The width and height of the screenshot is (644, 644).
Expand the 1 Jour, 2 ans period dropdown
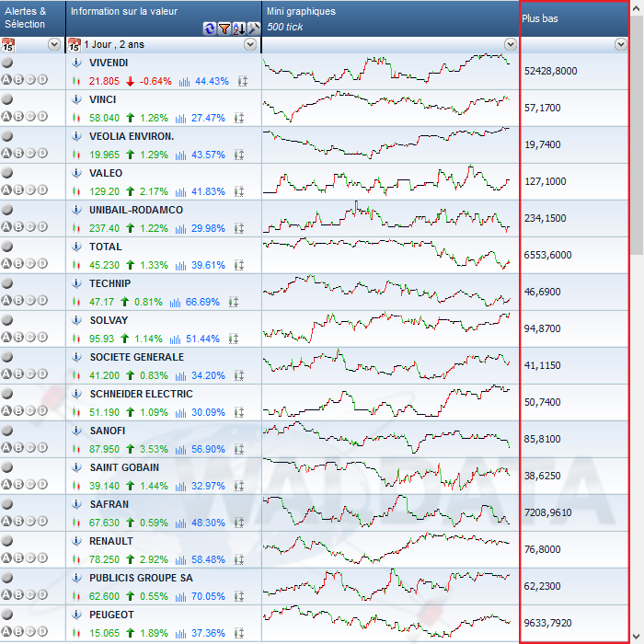250,44
